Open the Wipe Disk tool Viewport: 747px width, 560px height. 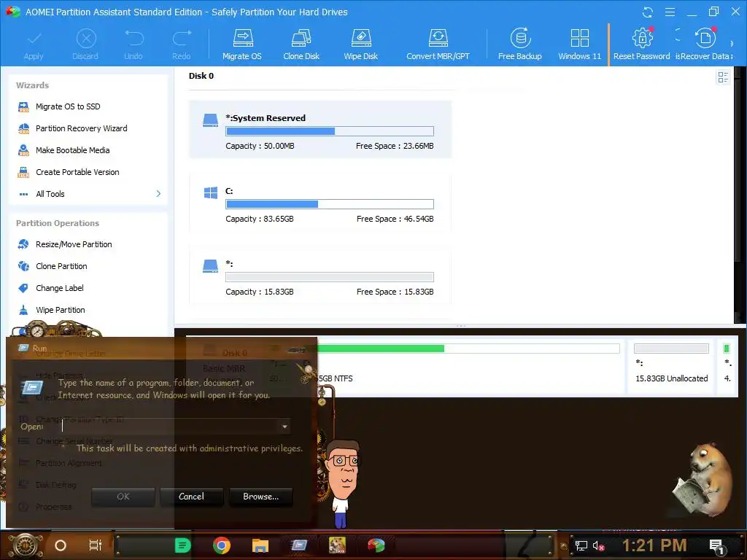pyautogui.click(x=360, y=45)
